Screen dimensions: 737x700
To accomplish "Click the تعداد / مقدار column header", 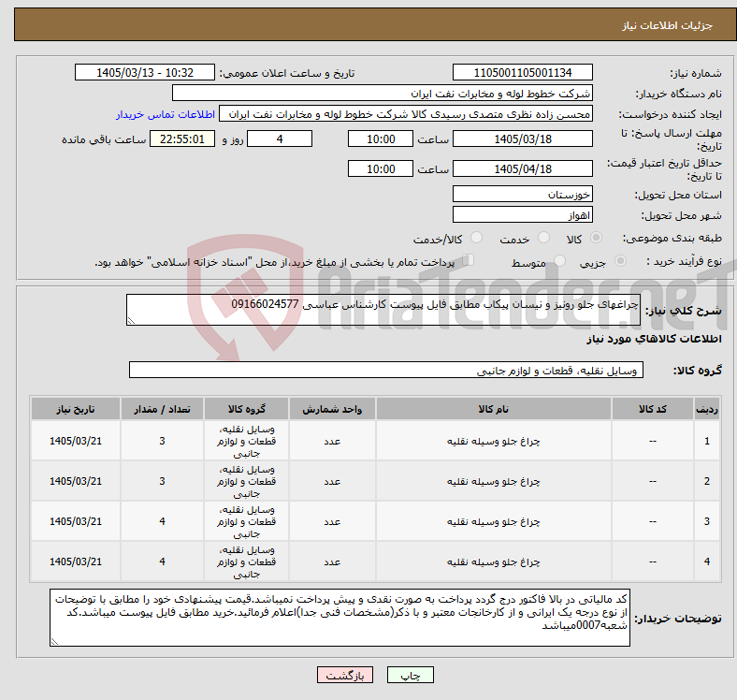I will tap(162, 409).
